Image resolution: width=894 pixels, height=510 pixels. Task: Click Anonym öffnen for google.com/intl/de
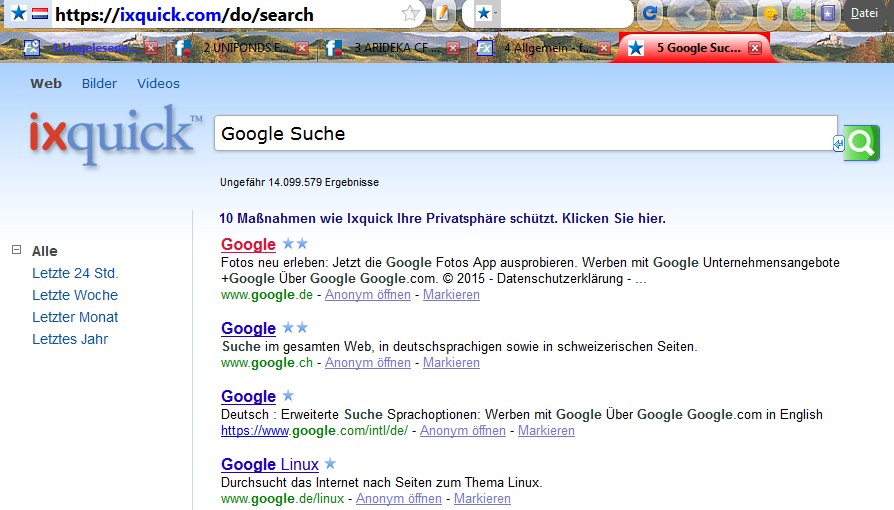pyautogui.click(x=463, y=430)
